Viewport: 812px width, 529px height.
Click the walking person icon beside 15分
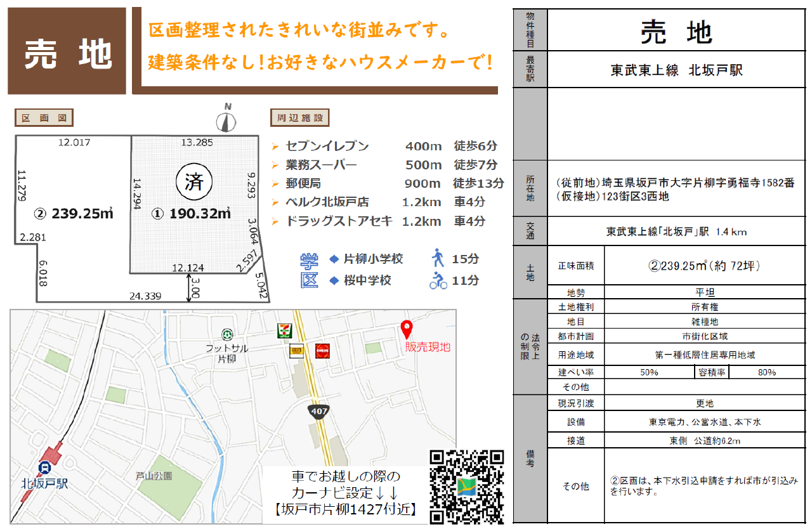point(438,258)
